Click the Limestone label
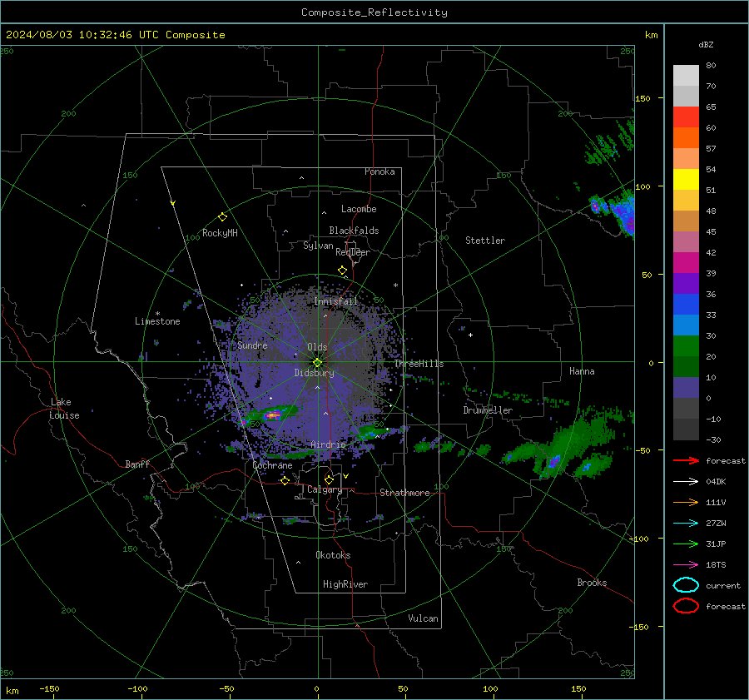 (x=157, y=321)
